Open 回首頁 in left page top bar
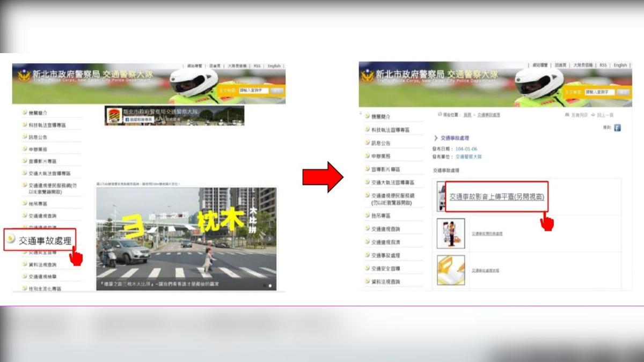The width and height of the screenshot is (644, 362). click(215, 66)
